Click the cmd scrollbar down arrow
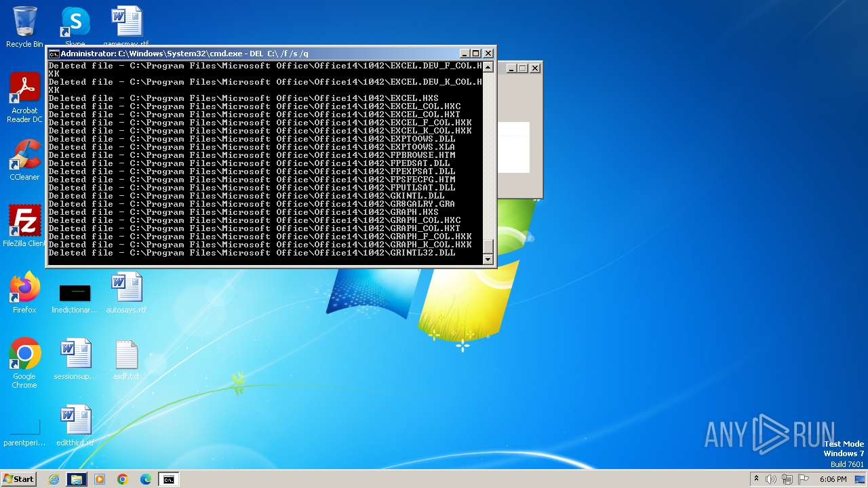 pos(488,260)
